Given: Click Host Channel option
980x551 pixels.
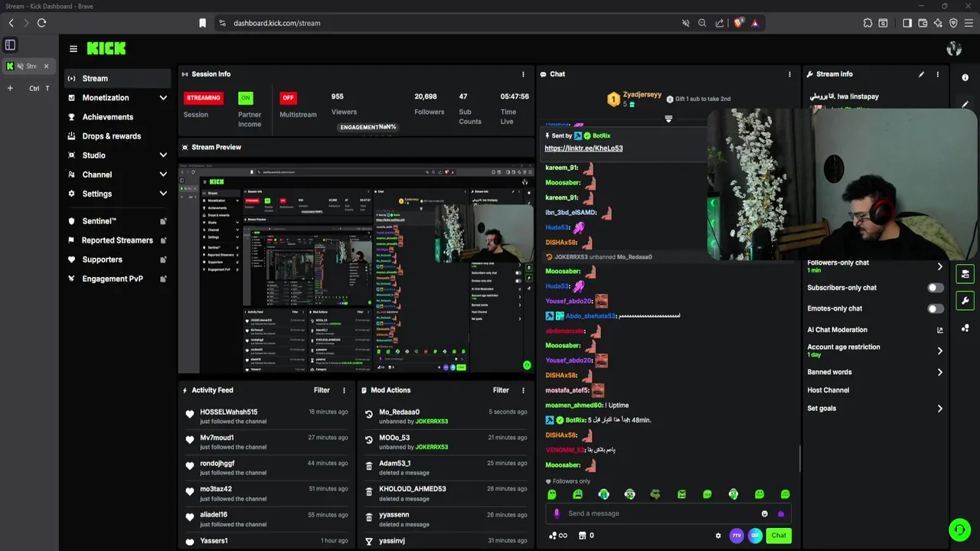Looking at the screenshot, I should [x=828, y=390].
